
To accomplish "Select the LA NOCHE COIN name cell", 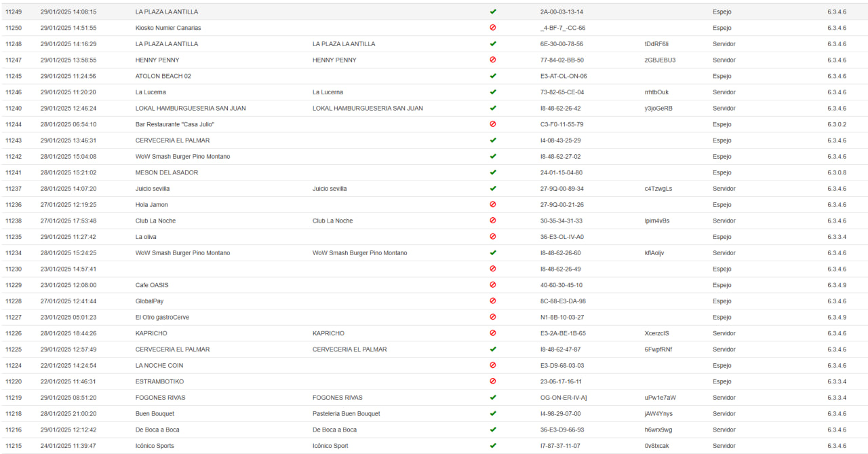I will [159, 365].
